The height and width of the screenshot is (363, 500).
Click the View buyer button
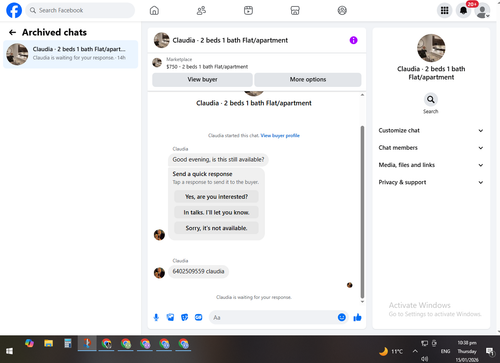202,80
